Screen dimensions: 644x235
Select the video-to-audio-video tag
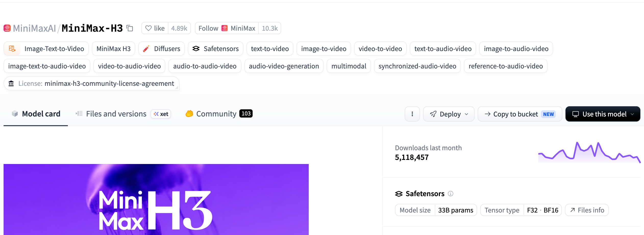[129, 66]
